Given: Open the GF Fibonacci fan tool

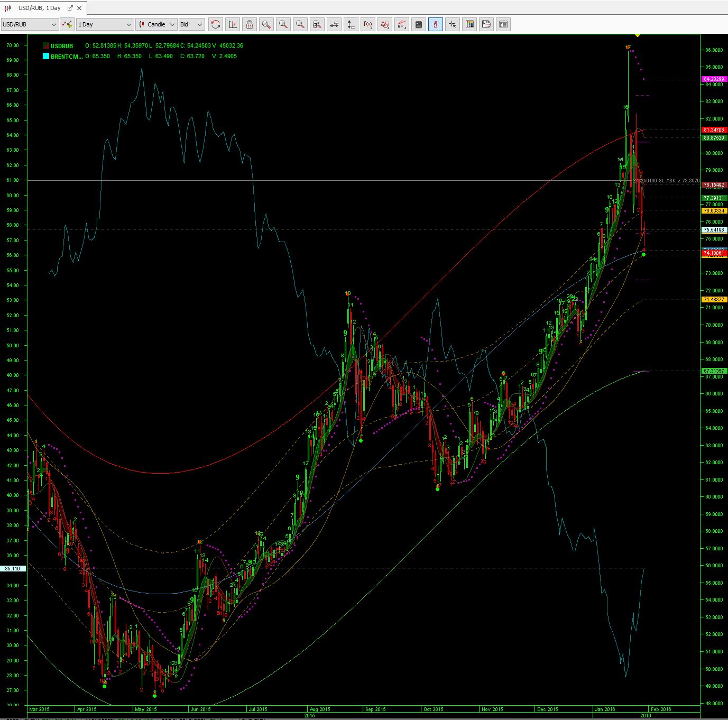Looking at the screenshot, I should [402, 24].
